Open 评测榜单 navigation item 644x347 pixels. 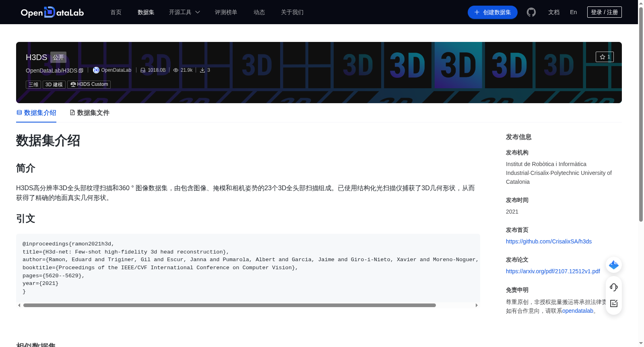point(226,12)
